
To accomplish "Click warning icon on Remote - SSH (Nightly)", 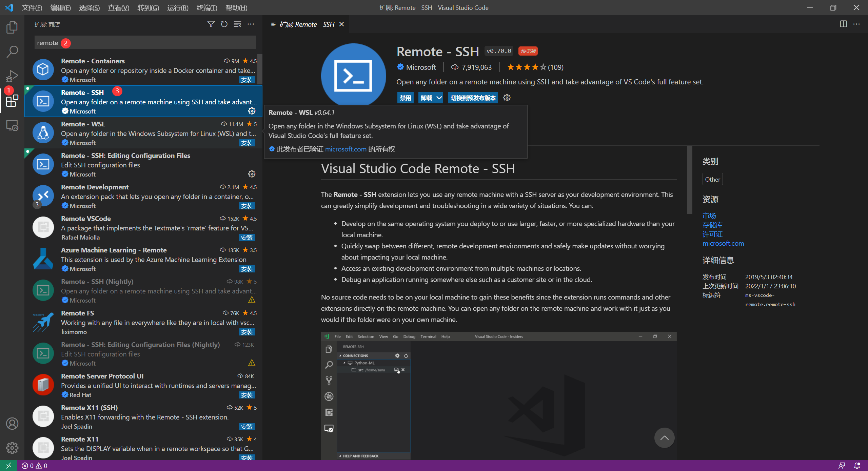I will point(252,300).
